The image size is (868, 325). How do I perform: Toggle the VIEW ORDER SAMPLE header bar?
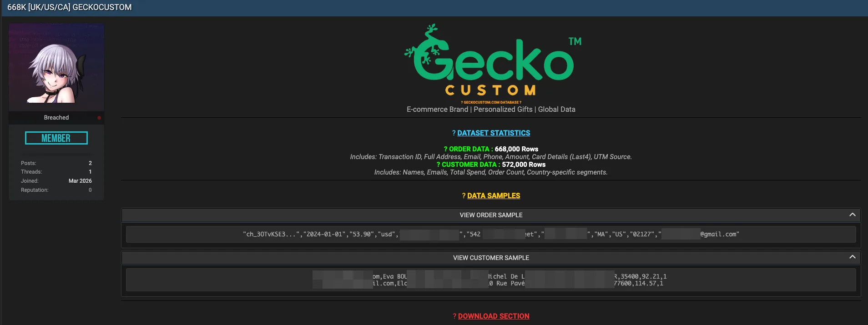pyautogui.click(x=490, y=215)
